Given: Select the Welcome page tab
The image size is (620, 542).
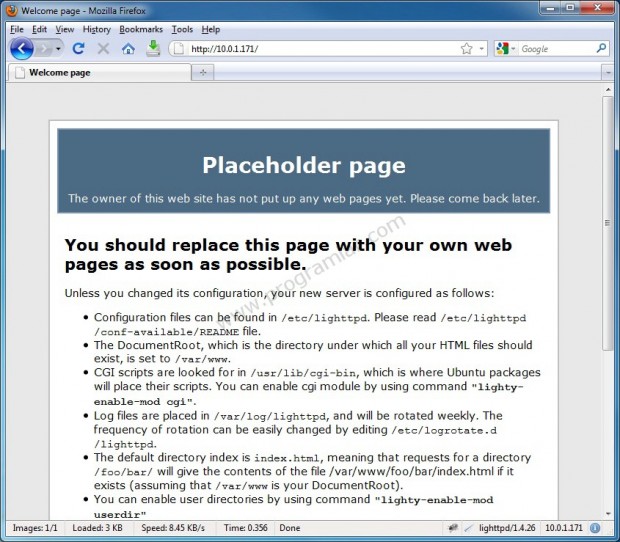Looking at the screenshot, I should (95, 73).
